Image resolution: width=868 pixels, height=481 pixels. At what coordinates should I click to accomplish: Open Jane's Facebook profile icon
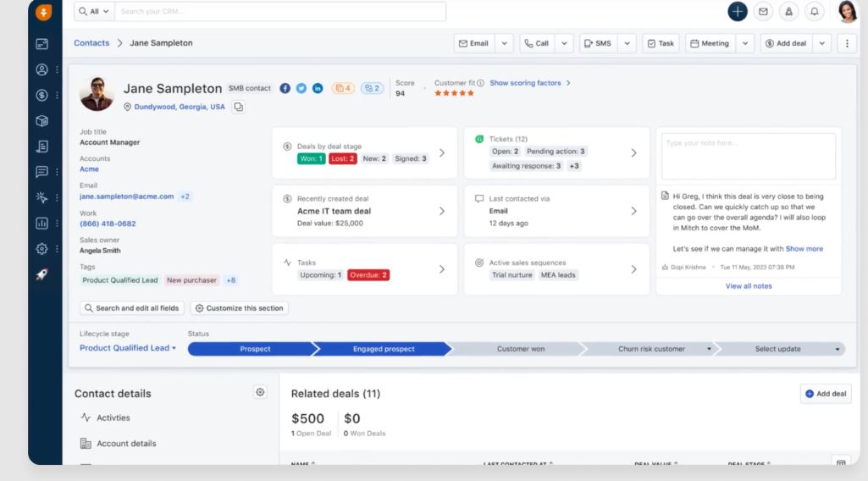(x=285, y=88)
